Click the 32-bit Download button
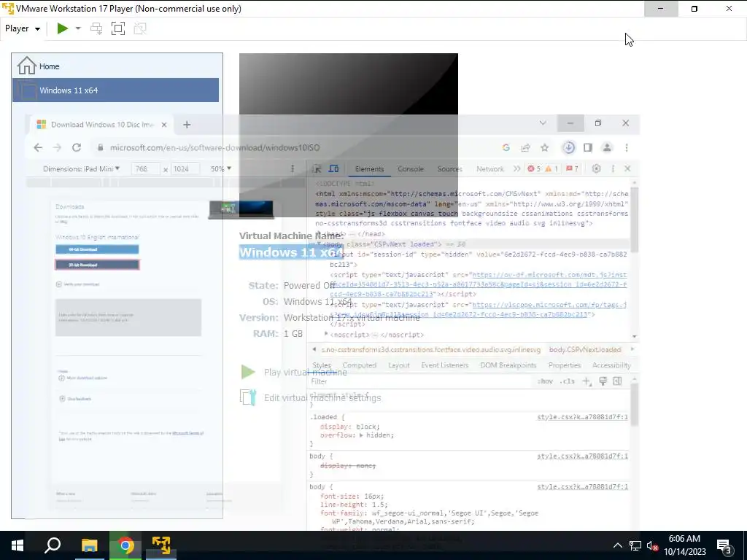 click(97, 265)
